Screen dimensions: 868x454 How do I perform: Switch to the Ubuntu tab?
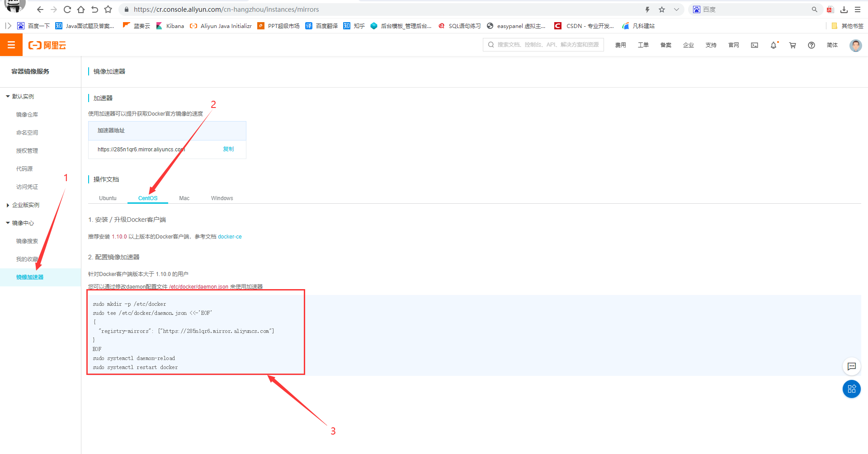click(108, 198)
